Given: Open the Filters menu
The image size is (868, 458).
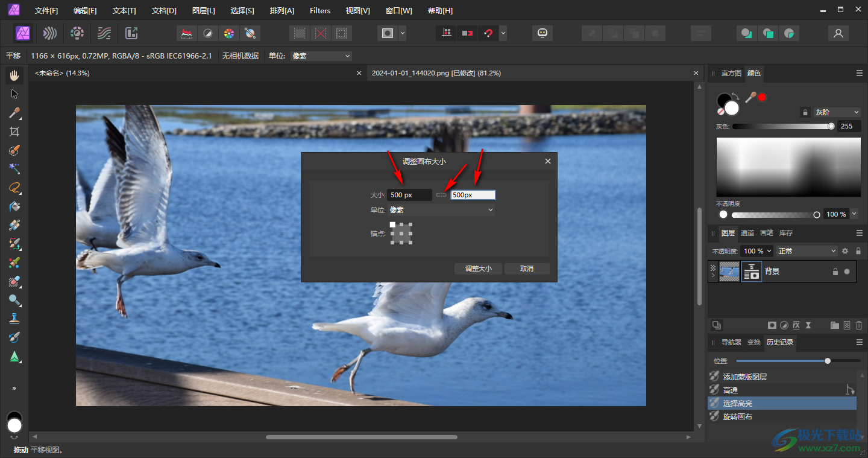Looking at the screenshot, I should pyautogui.click(x=320, y=11).
